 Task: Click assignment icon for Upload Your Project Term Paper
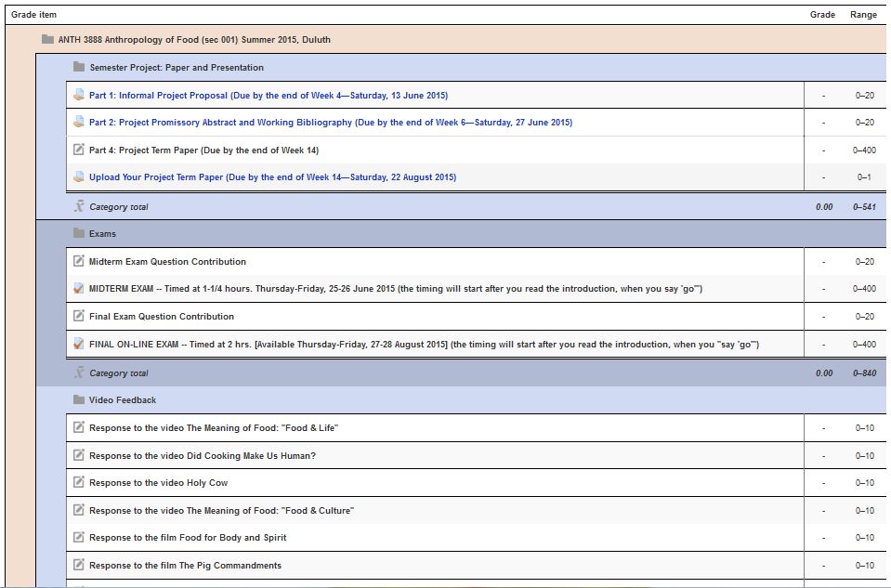tap(78, 177)
